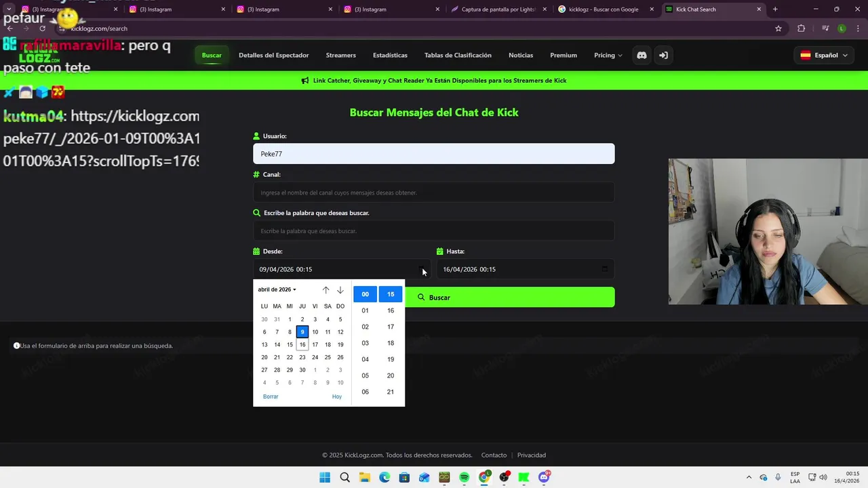Screen dimensions: 868x488
Task: Open the abril de 2026 month selector
Action: point(277,289)
